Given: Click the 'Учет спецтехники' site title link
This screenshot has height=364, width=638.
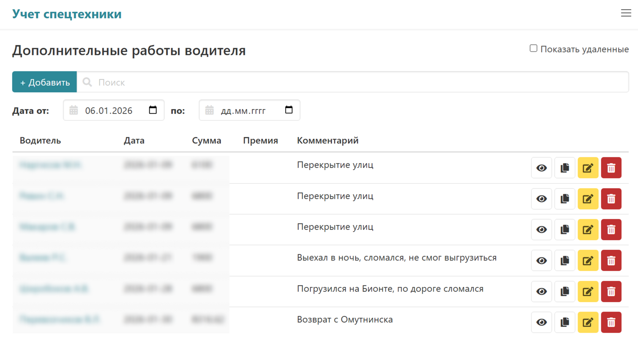Looking at the screenshot, I should (67, 14).
